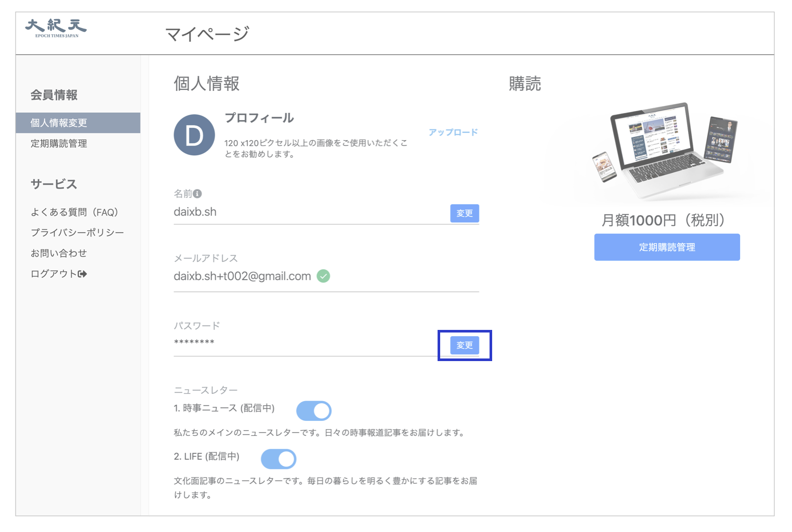The width and height of the screenshot is (792, 532).
Task: Click the 私たちのメインのニュースレター description
Action: coord(320,433)
